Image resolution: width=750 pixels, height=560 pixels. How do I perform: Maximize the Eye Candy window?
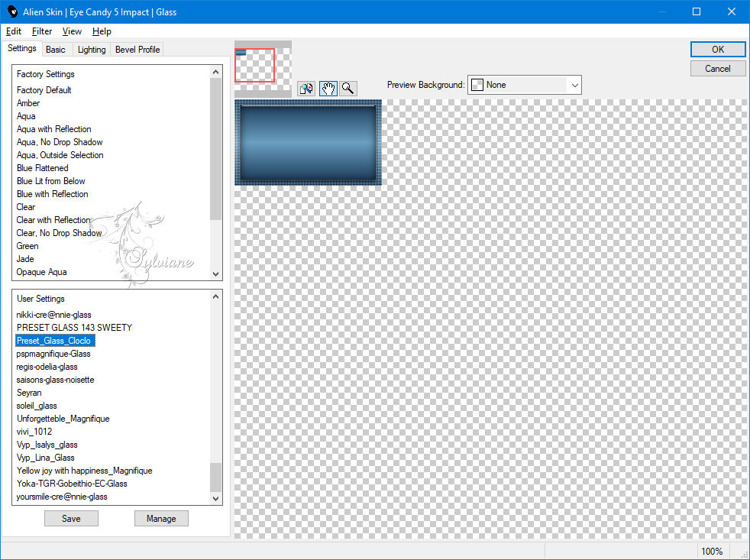pyautogui.click(x=697, y=11)
